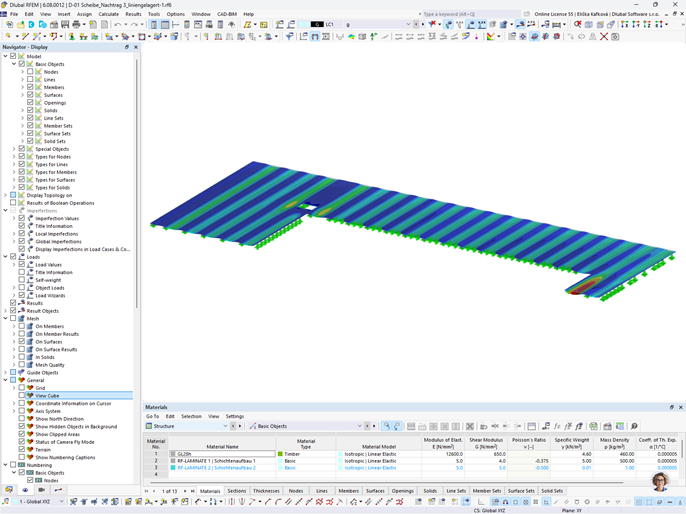Click the Open file folder icon

(21, 24)
